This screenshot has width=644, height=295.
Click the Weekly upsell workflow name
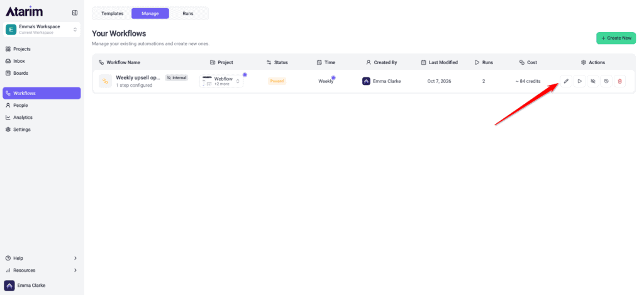point(138,77)
